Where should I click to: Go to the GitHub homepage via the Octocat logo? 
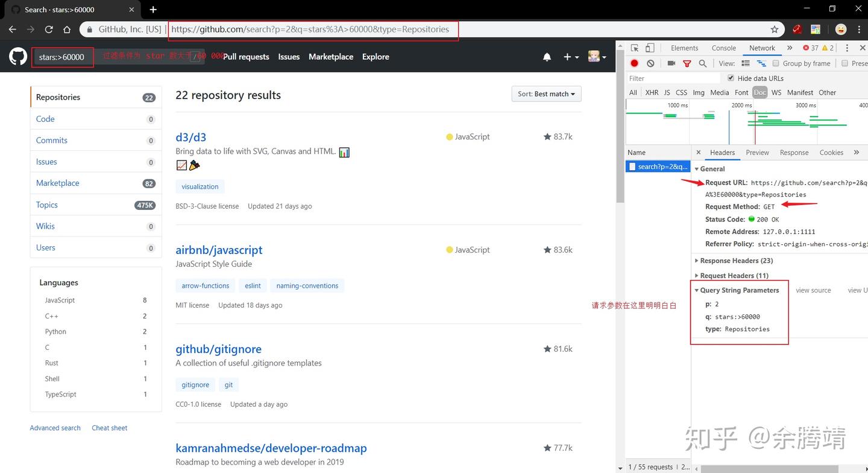pos(18,57)
